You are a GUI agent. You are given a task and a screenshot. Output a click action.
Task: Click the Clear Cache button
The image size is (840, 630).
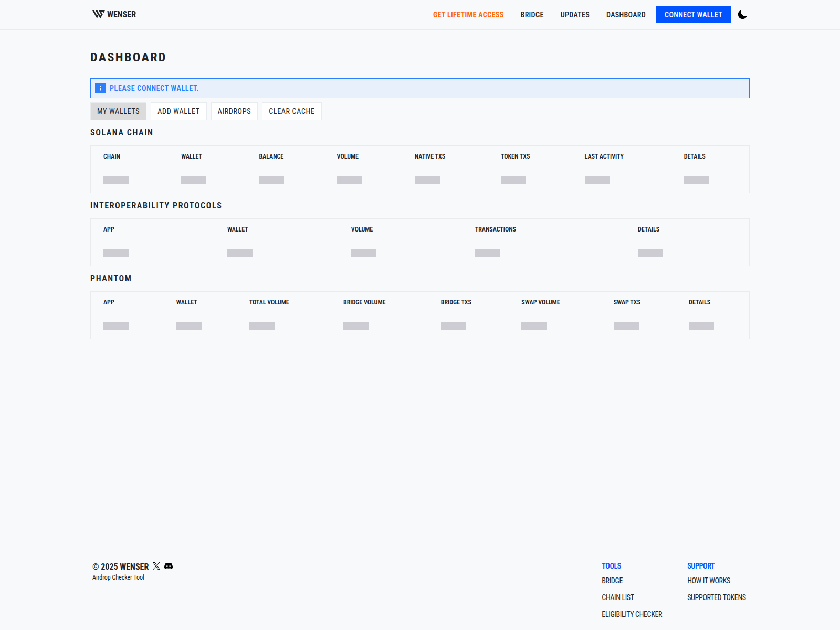click(292, 111)
